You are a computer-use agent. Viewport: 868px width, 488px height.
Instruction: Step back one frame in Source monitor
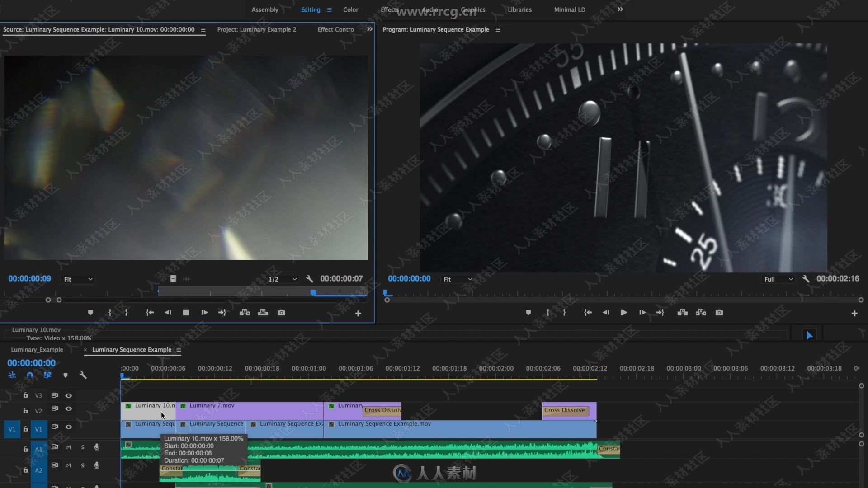pyautogui.click(x=168, y=313)
